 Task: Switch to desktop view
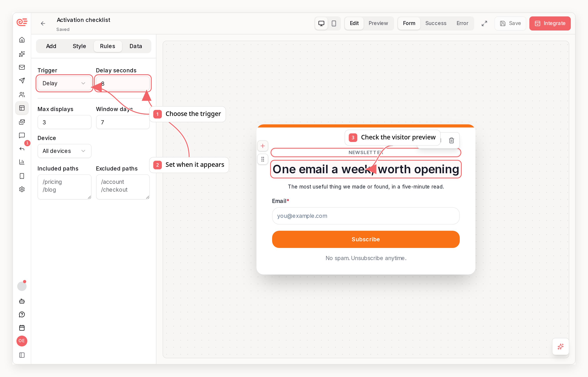coord(321,23)
